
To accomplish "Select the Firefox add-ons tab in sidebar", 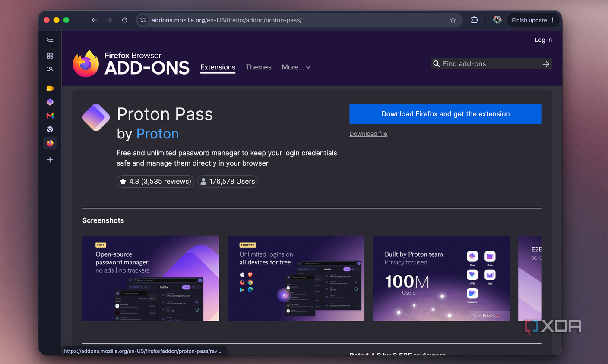I will 50,143.
